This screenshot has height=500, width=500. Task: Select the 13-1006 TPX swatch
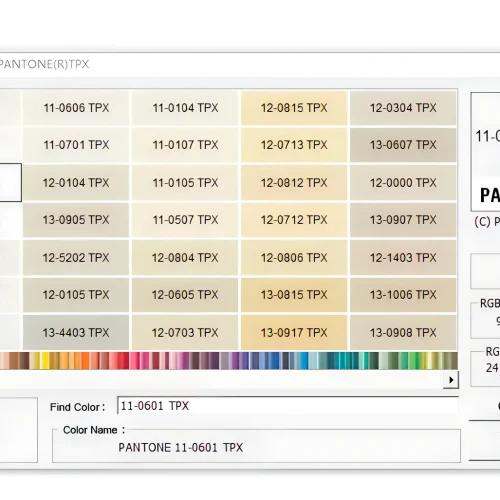[403, 295]
